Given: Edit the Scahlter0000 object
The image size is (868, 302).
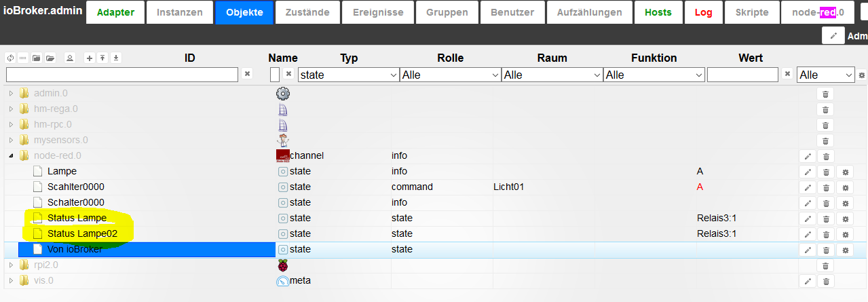Looking at the screenshot, I should (808, 187).
